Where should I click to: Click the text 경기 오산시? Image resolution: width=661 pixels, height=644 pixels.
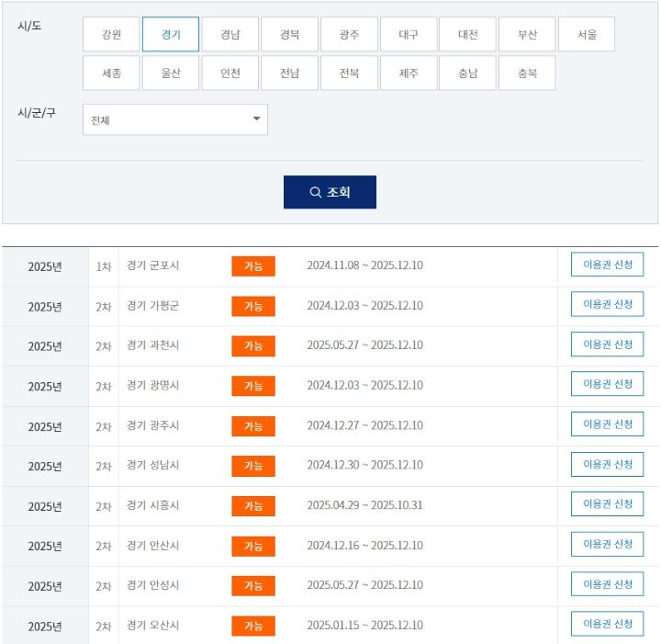pyautogui.click(x=153, y=625)
